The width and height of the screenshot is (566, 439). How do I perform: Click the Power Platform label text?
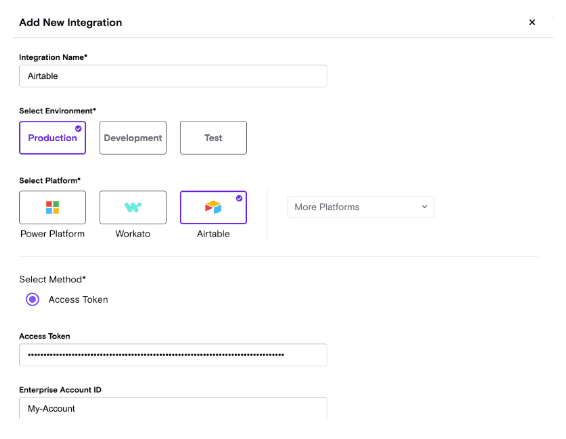click(x=52, y=234)
